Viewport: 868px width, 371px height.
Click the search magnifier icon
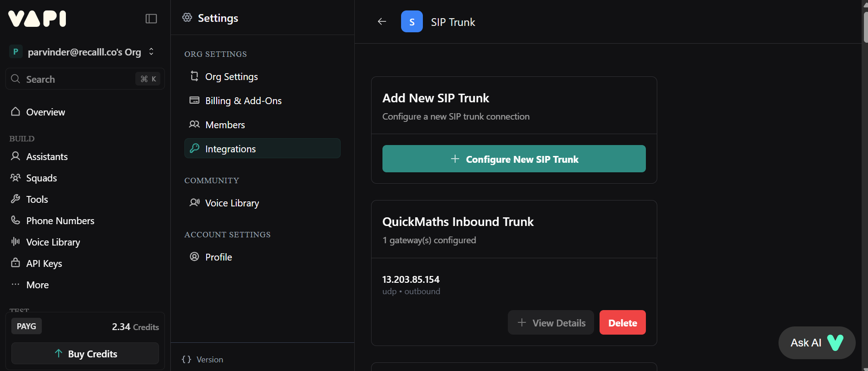click(15, 79)
